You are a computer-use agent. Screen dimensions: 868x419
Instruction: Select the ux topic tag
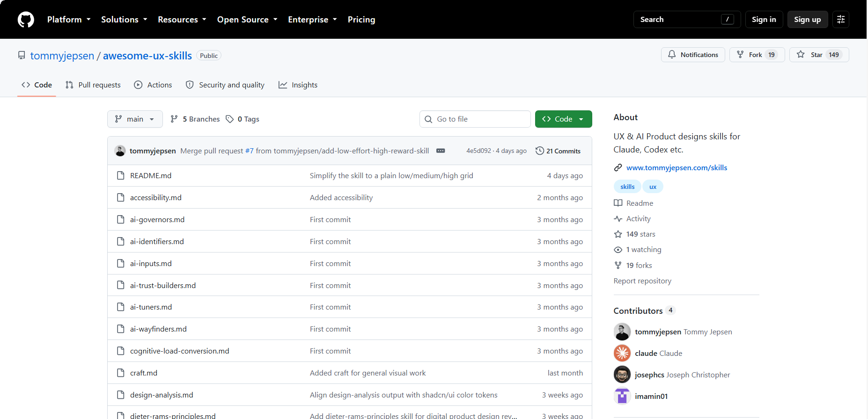click(653, 187)
